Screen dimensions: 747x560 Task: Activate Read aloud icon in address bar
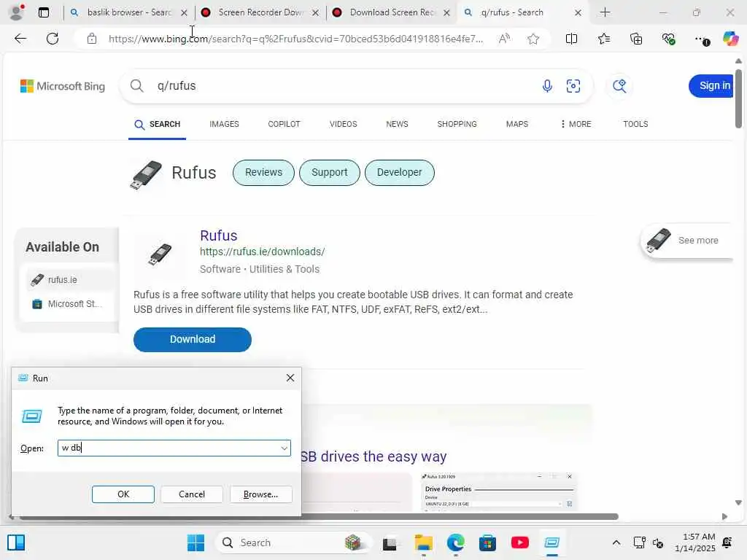click(x=504, y=39)
